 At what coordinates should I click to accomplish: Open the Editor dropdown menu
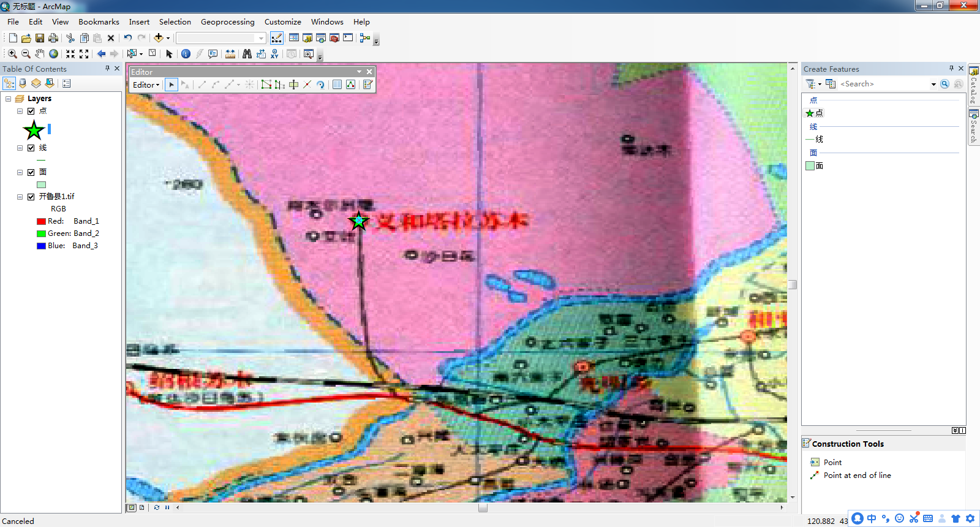pyautogui.click(x=146, y=85)
